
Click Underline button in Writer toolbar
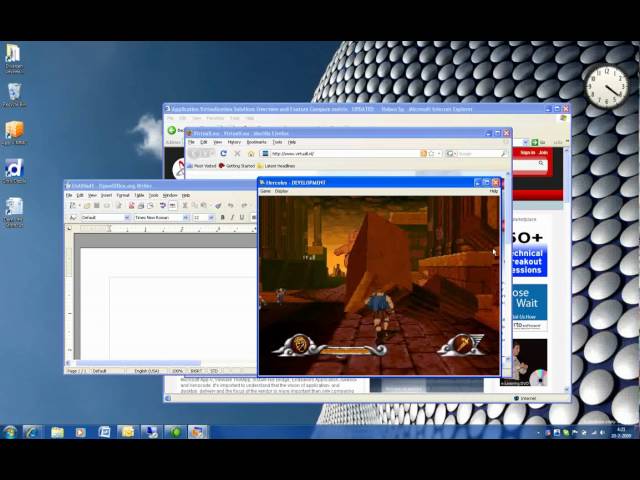pyautogui.click(x=242, y=218)
